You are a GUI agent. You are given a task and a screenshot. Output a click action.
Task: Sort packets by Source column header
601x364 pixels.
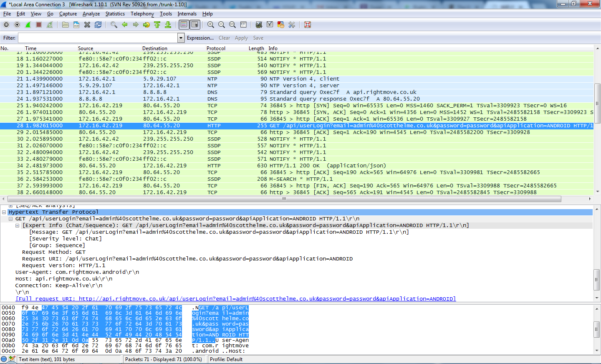[86, 48]
